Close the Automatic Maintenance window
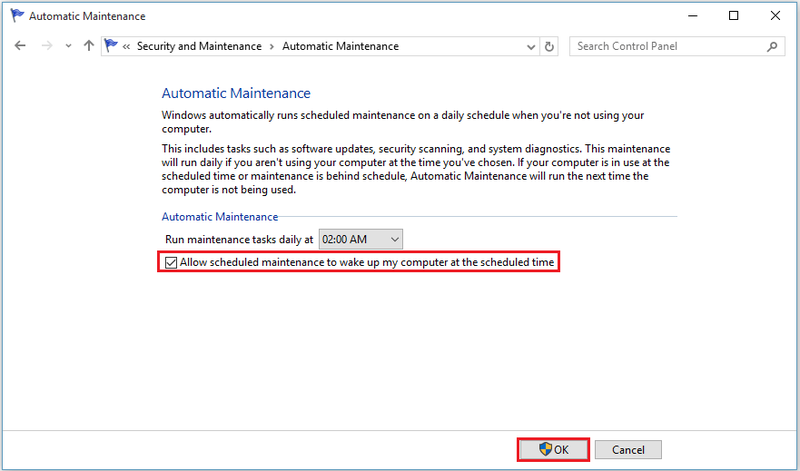The image size is (800, 471). tap(775, 16)
